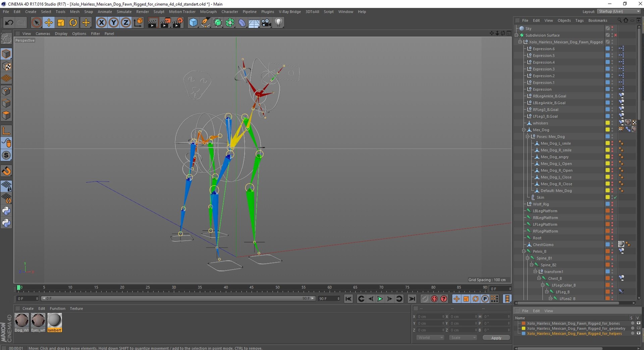Add a light object

pyautogui.click(x=278, y=22)
